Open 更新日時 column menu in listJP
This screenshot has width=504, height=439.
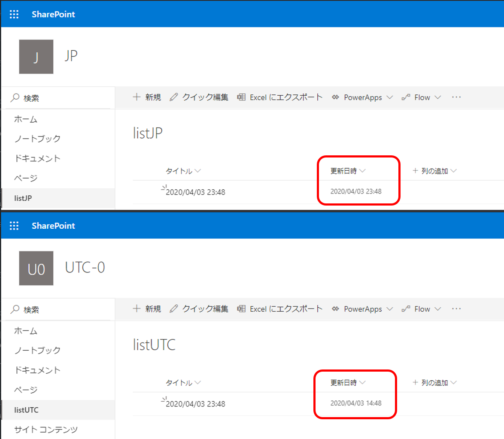point(348,171)
